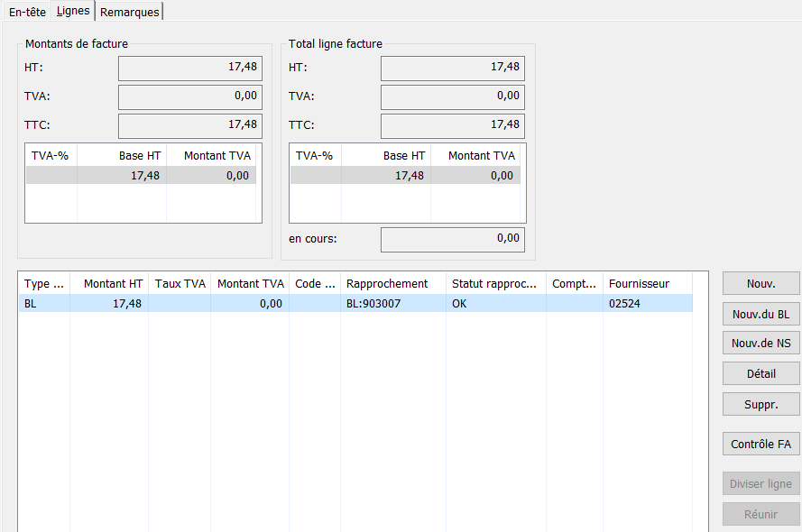Select the BL cell in the line row
Viewport: 802px width, 532px height.
click(x=44, y=304)
